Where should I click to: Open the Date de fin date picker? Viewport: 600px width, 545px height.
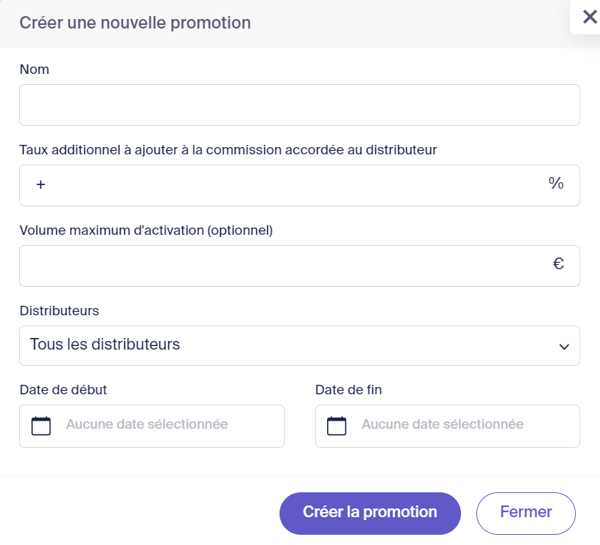pos(448,426)
